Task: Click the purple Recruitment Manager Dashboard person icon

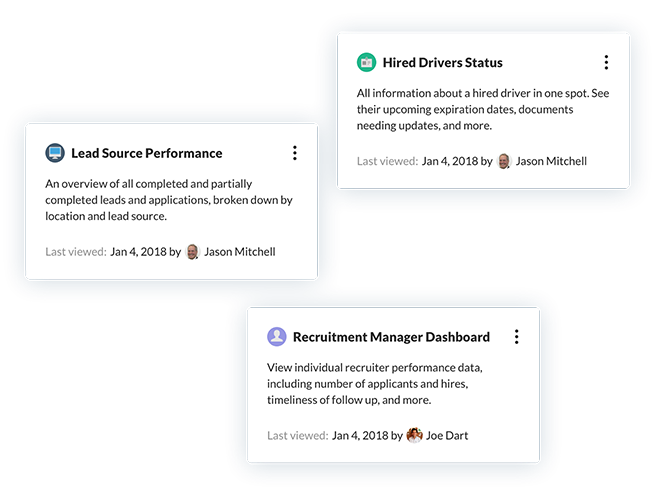Action: (277, 337)
